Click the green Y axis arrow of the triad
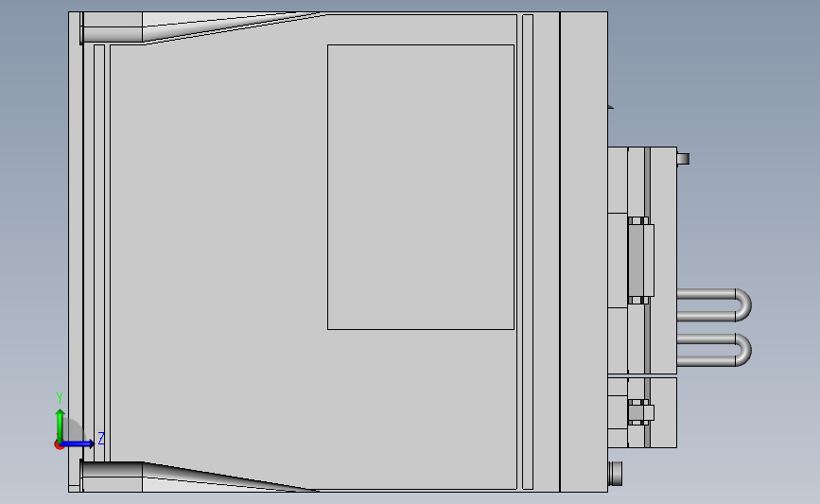The image size is (820, 504). pyautogui.click(x=61, y=425)
